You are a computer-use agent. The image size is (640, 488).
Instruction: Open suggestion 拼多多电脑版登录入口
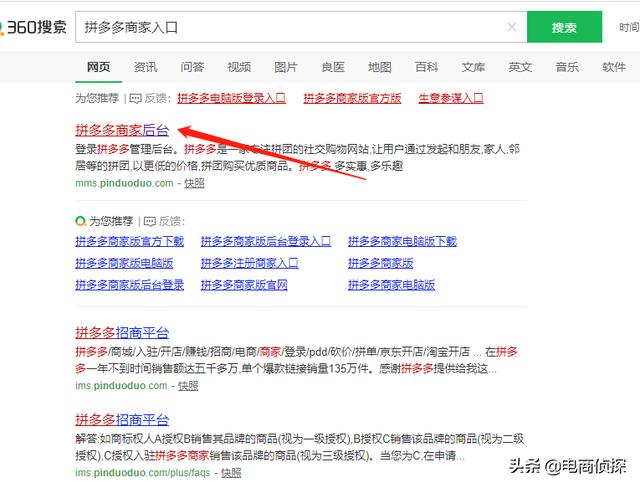[231, 98]
